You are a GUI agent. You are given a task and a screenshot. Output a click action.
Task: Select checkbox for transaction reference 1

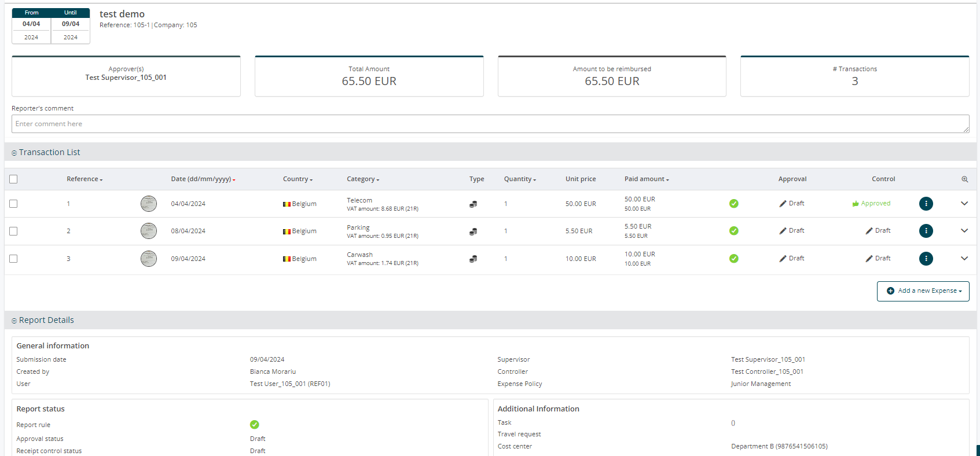pos(13,204)
